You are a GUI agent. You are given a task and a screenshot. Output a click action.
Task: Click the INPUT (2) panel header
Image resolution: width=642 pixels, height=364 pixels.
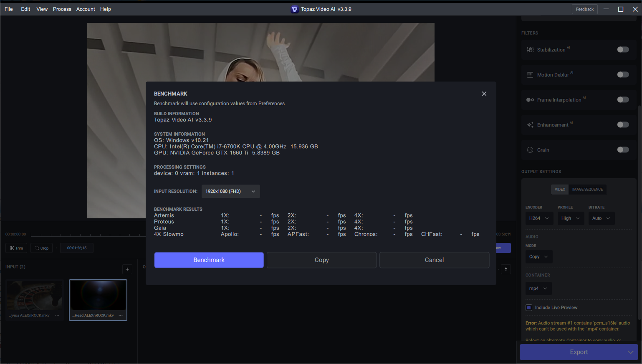[x=15, y=267]
